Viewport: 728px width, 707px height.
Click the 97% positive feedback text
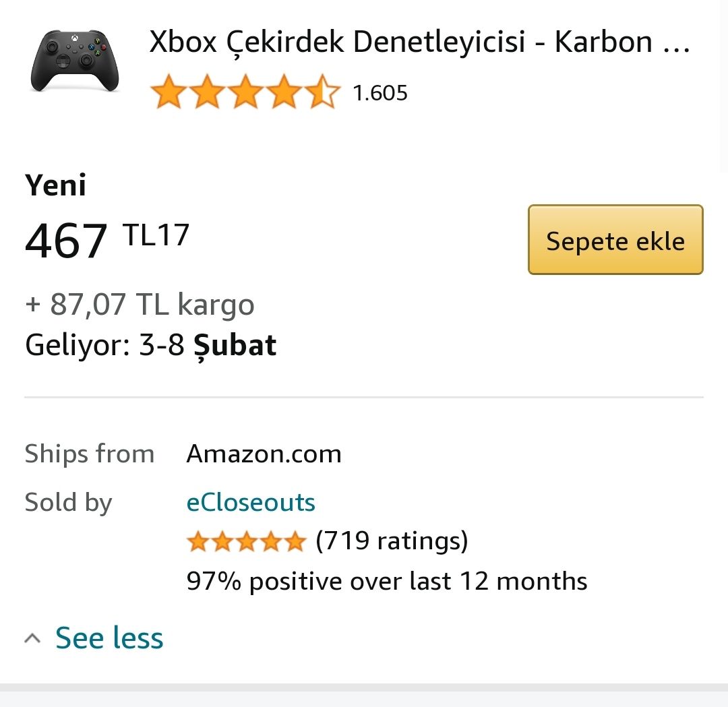386,581
